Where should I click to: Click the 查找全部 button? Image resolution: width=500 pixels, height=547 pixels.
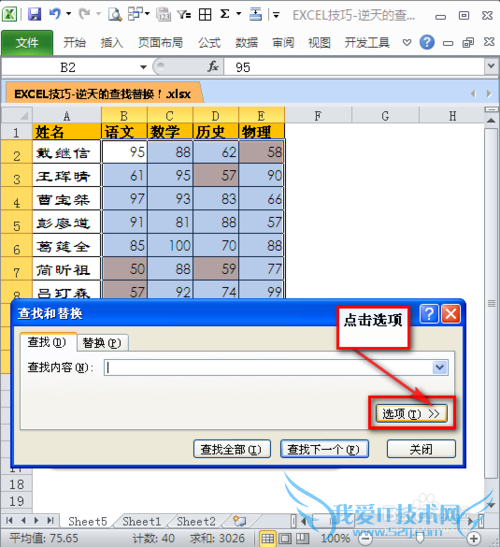(232, 449)
